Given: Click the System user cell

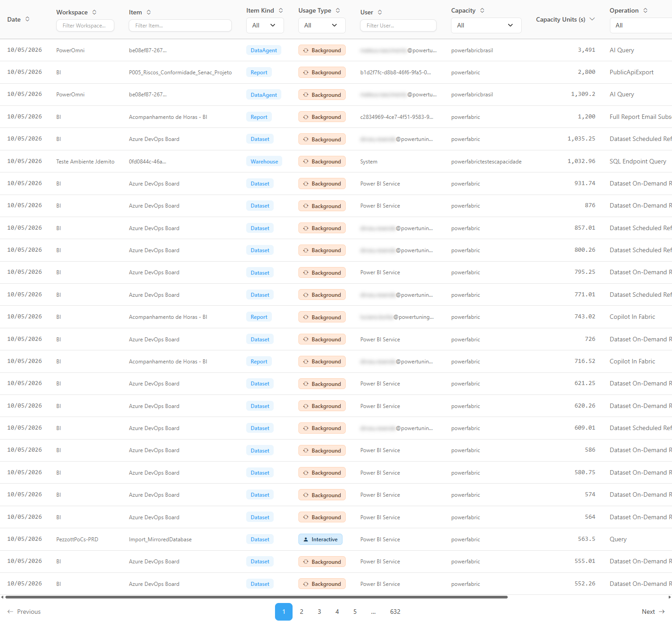Looking at the screenshot, I should coord(369,162).
